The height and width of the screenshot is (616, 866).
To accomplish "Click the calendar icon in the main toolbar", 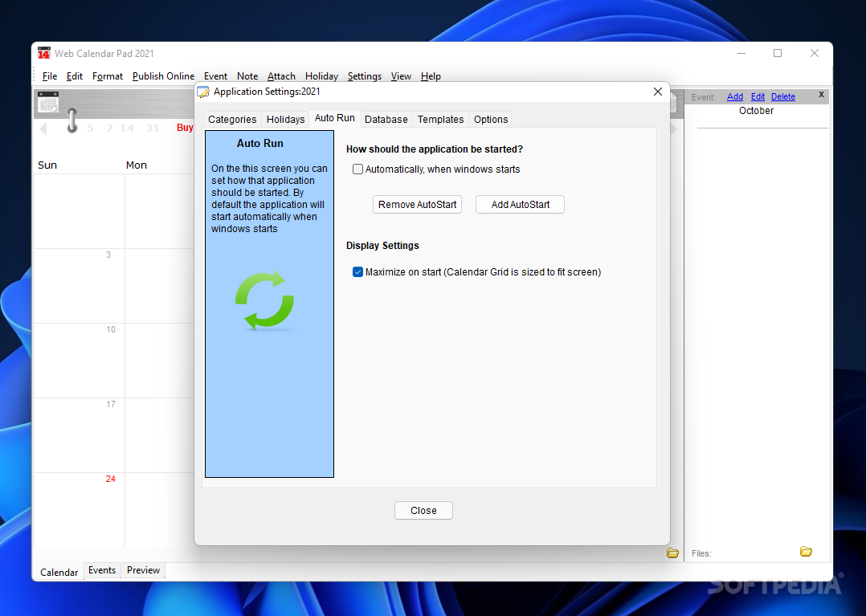I will tap(48, 102).
